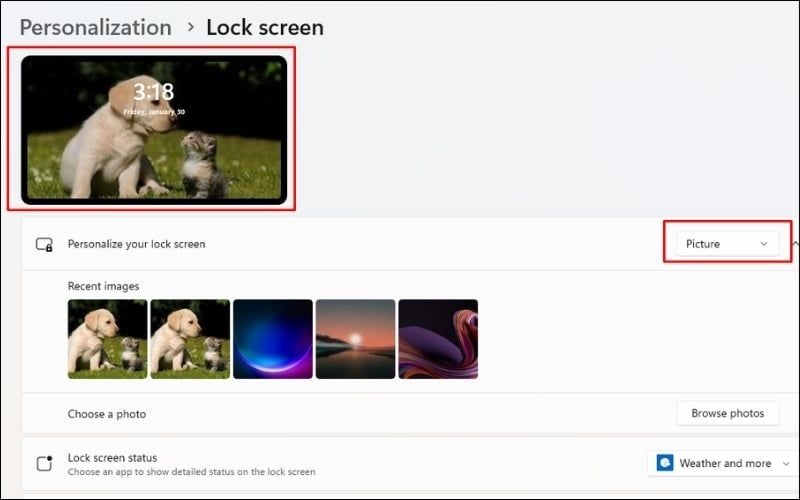This screenshot has height=500, width=800.
Task: Click the breadcrumb arrow separator after Personalization
Action: coord(190,27)
